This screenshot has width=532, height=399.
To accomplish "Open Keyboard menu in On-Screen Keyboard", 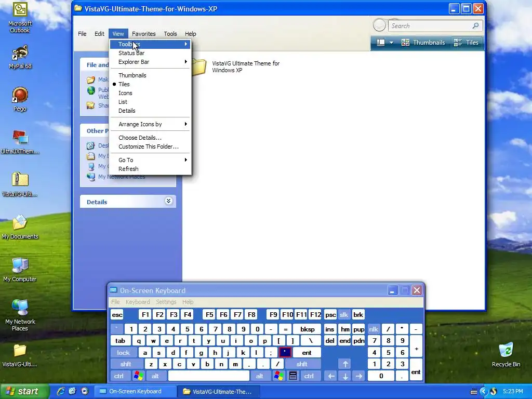I will point(137,302).
